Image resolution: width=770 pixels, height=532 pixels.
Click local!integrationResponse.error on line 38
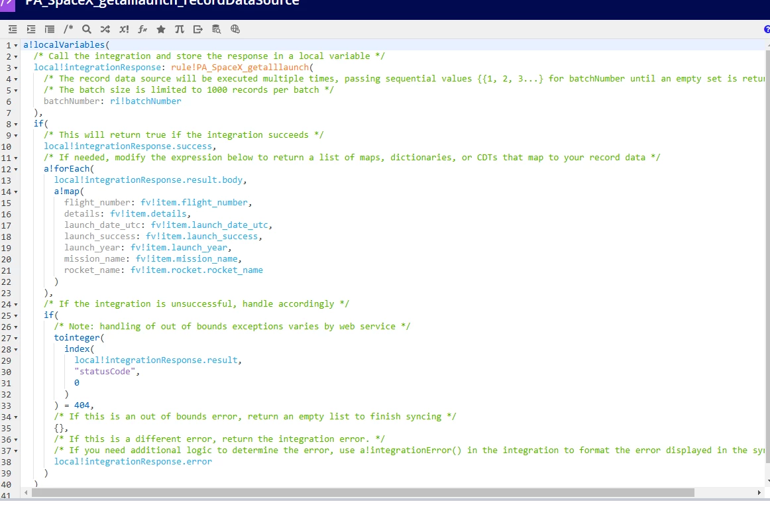tap(133, 462)
